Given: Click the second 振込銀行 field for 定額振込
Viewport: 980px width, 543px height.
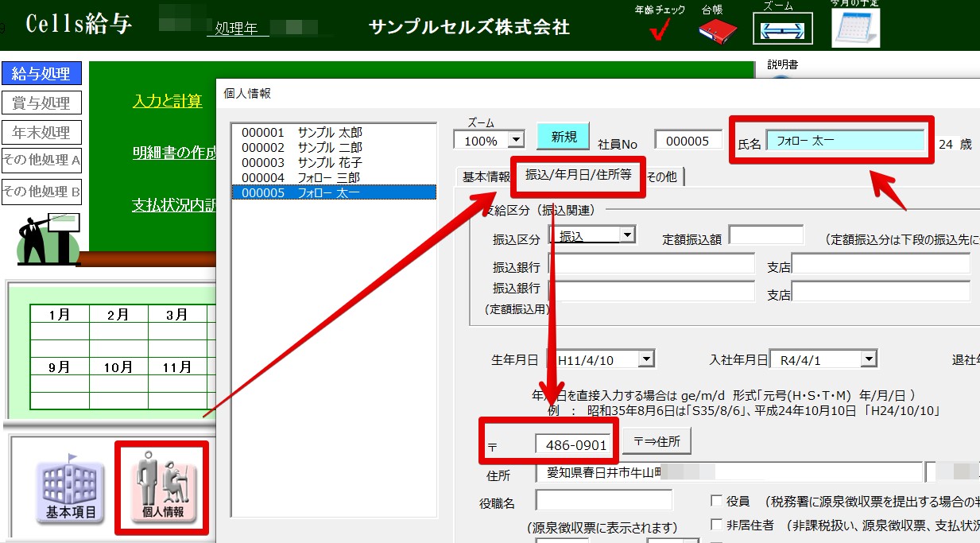Looking at the screenshot, I should 651,292.
